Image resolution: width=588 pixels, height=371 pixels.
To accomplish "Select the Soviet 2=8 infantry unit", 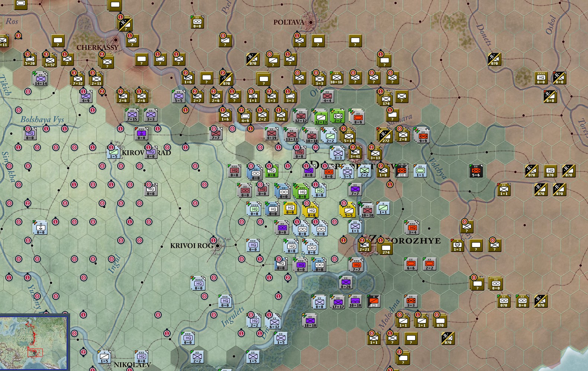I will pyautogui.click(x=403, y=135).
